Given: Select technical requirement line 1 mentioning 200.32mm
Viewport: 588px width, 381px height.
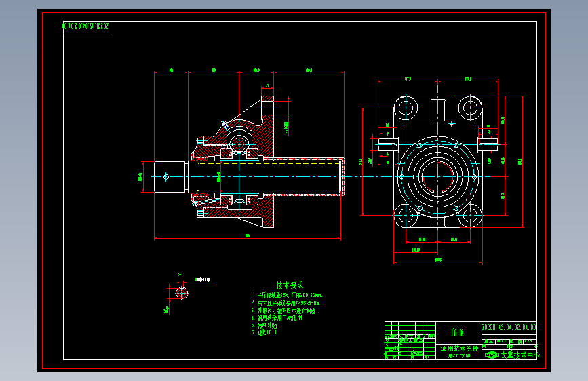Looking at the screenshot, I should click(287, 295).
